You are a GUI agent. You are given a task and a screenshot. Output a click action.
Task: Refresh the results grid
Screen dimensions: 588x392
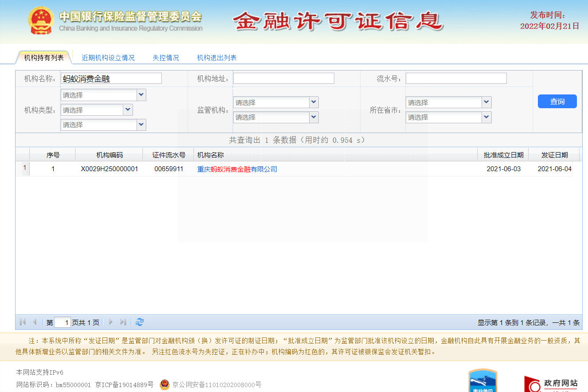(140, 322)
